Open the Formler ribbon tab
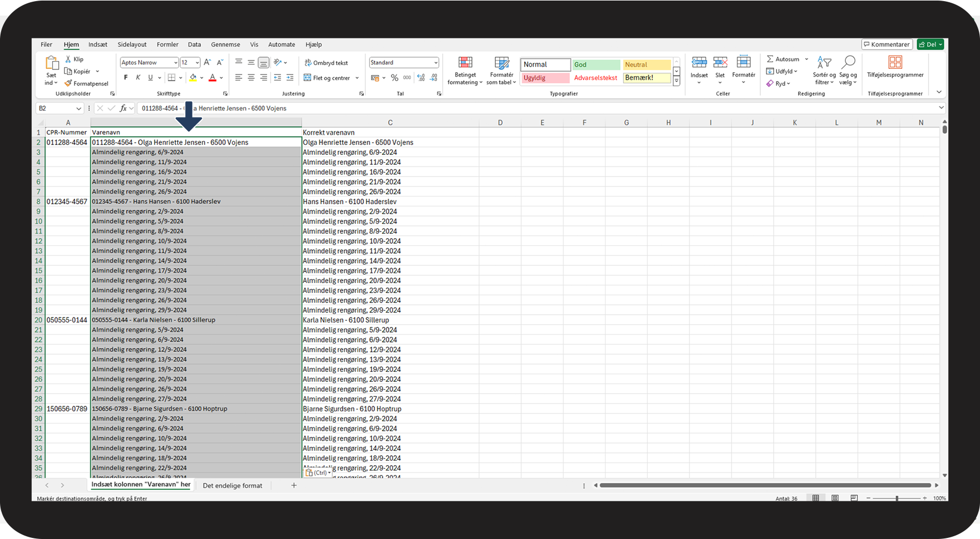 click(167, 44)
